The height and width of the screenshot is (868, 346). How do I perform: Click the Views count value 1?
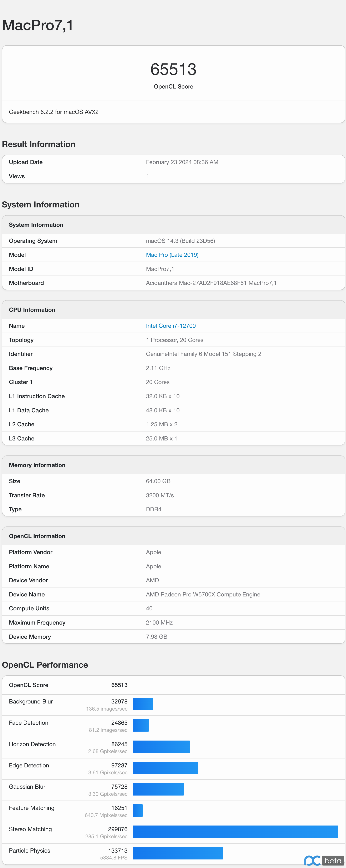[x=148, y=176]
